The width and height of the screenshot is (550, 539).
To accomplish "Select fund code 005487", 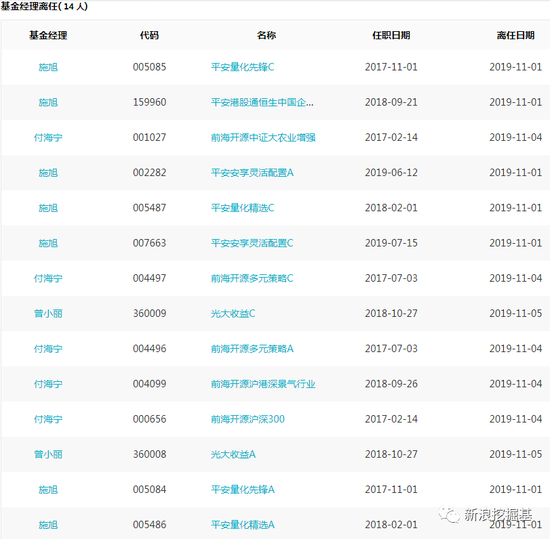I will coord(149,208).
